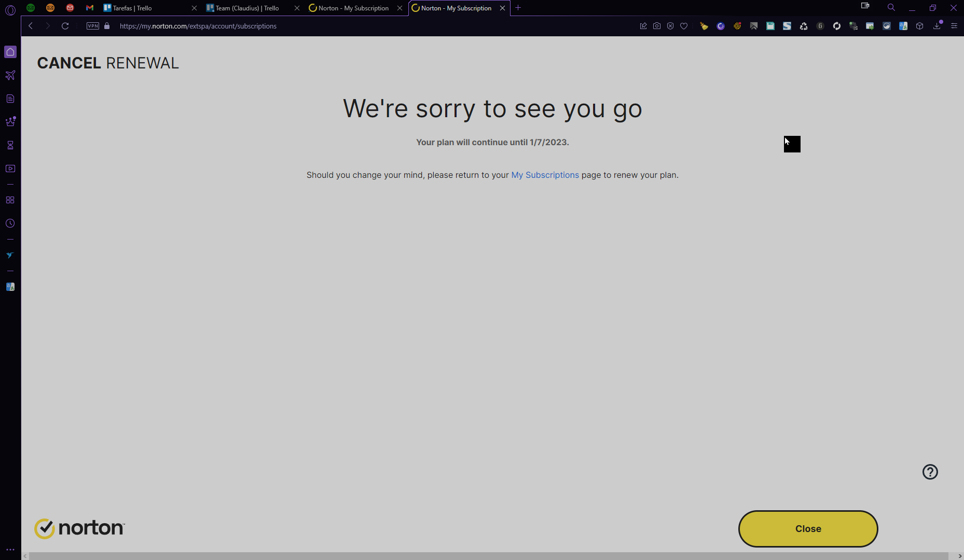Open the Opera menu logo
This screenshot has width=964, height=560.
point(10,9)
